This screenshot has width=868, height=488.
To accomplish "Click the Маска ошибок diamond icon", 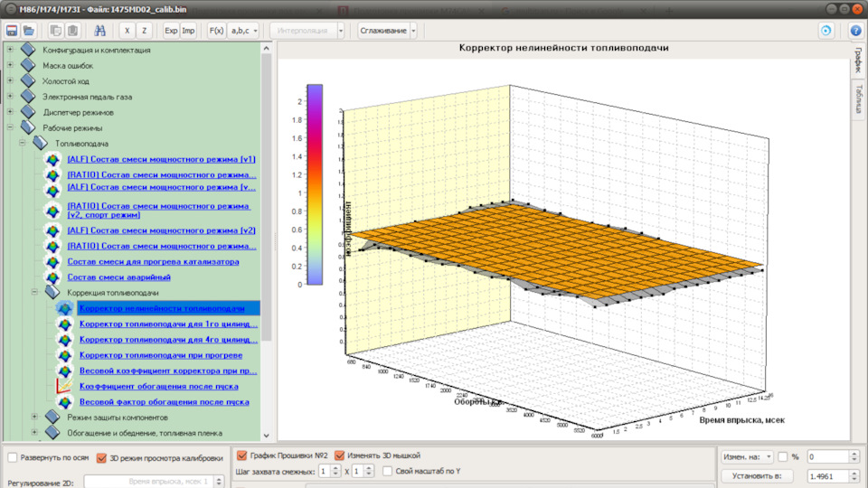I will pyautogui.click(x=28, y=65).
